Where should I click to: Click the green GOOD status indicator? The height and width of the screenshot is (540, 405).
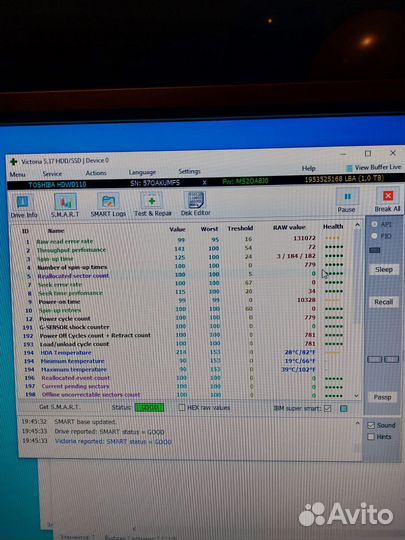(149, 408)
